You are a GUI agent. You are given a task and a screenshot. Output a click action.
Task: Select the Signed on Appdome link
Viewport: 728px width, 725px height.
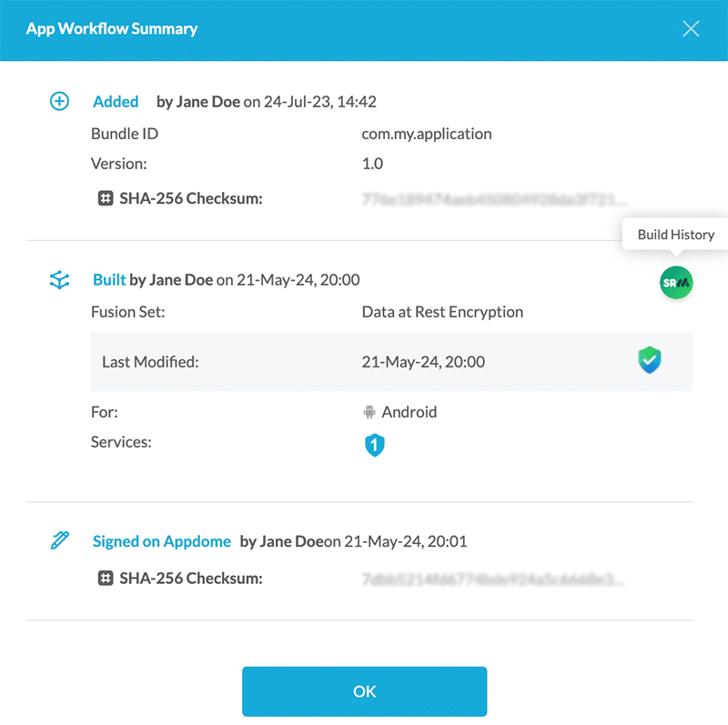pyautogui.click(x=161, y=541)
